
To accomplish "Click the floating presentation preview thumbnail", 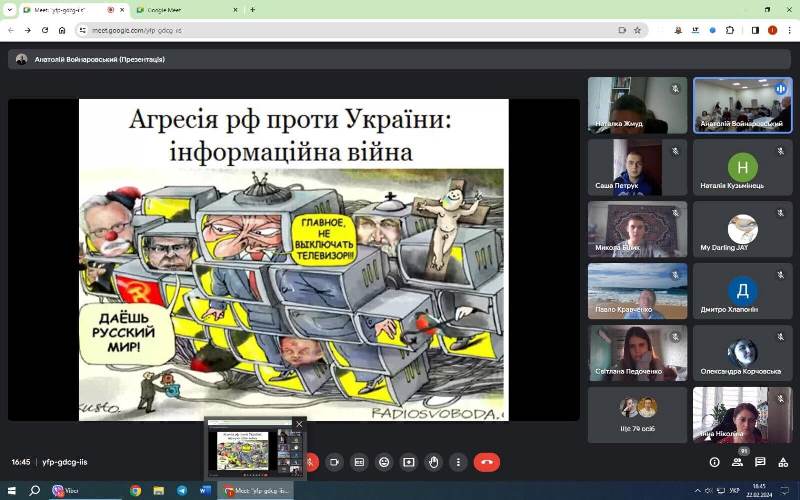I will point(255,449).
